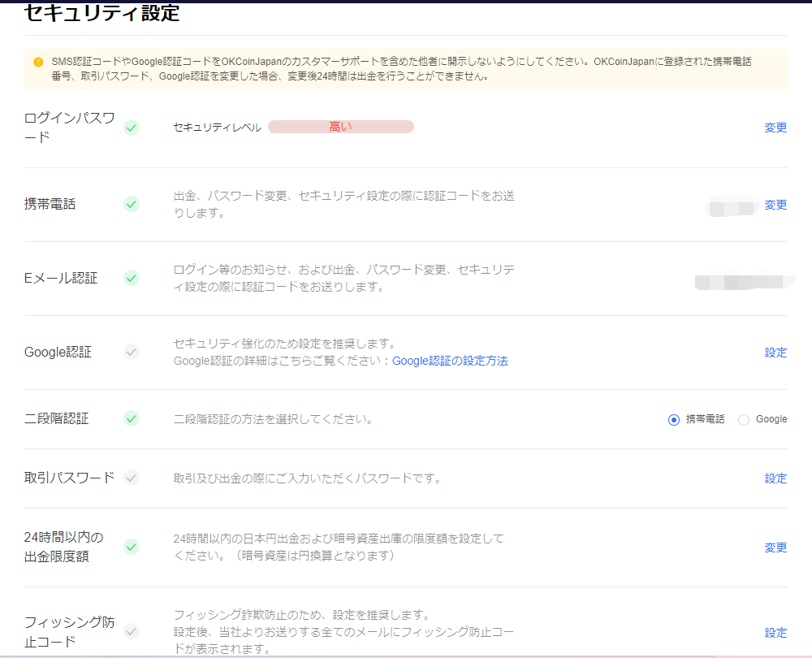This screenshot has height=658, width=812.
Task: Click the 高い security level bar
Action: click(x=341, y=127)
